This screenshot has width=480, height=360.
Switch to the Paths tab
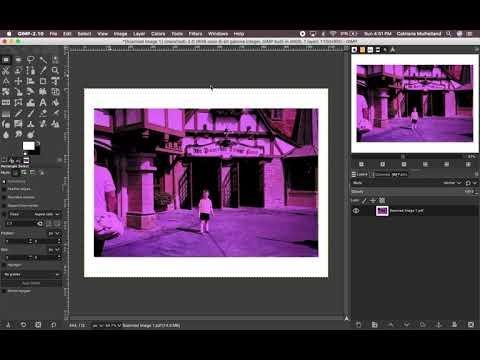click(400, 174)
